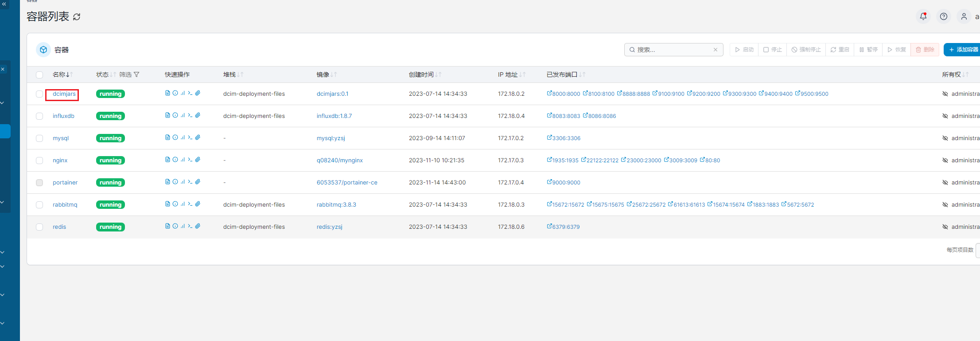Open the 筛选 status filter funnel
The height and width of the screenshot is (341, 980).
pos(129,74)
